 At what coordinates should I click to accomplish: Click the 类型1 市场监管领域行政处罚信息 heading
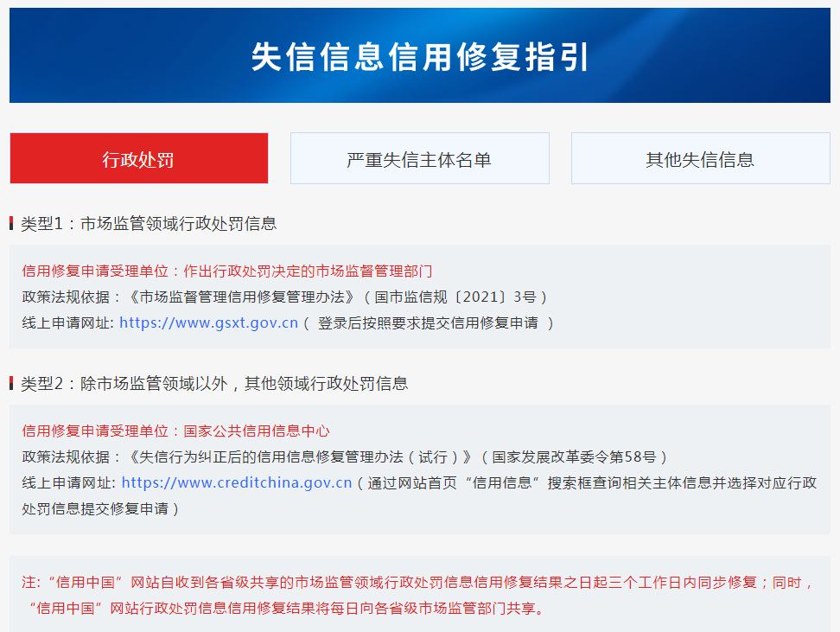[149, 224]
